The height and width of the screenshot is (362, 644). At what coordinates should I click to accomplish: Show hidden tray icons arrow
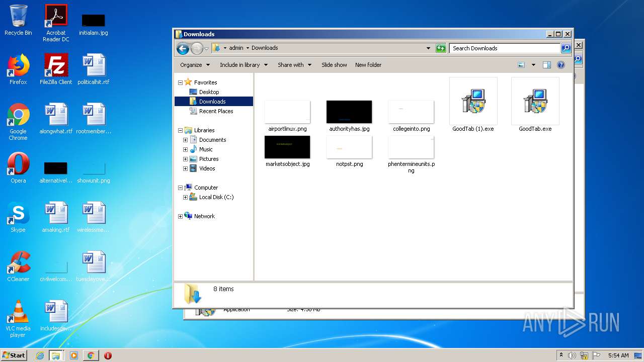pyautogui.click(x=561, y=355)
